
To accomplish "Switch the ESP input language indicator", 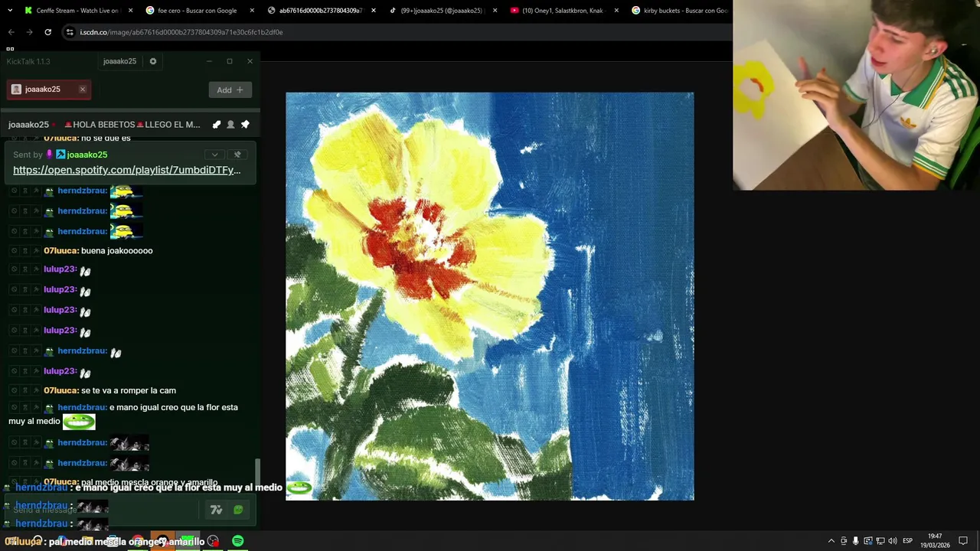I will [x=908, y=541].
